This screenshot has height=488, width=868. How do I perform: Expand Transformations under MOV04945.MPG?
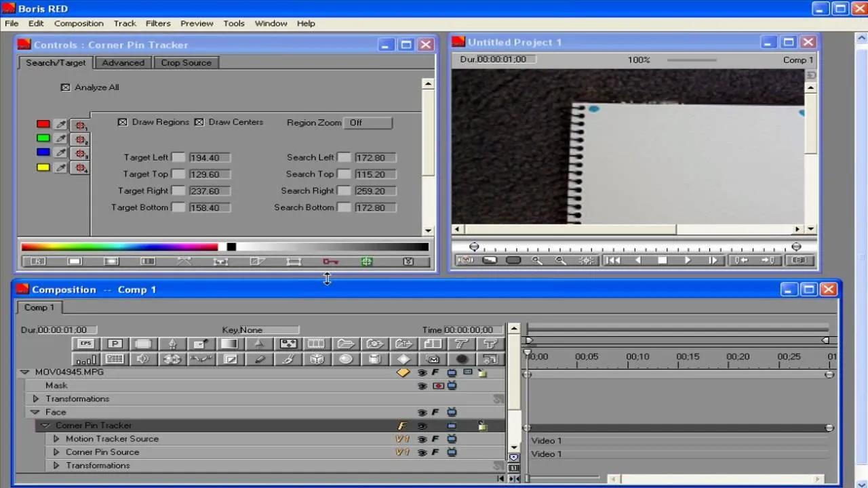pyautogui.click(x=36, y=399)
